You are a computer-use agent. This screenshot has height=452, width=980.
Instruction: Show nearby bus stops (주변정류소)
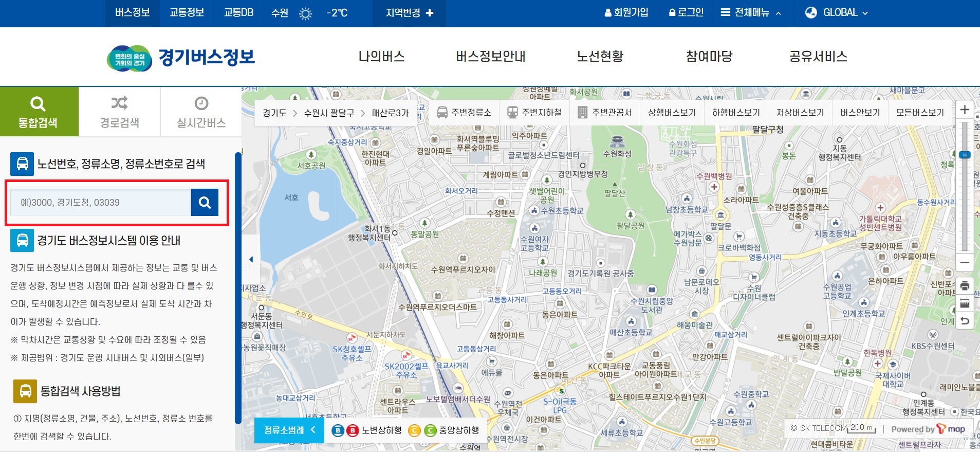pos(464,113)
